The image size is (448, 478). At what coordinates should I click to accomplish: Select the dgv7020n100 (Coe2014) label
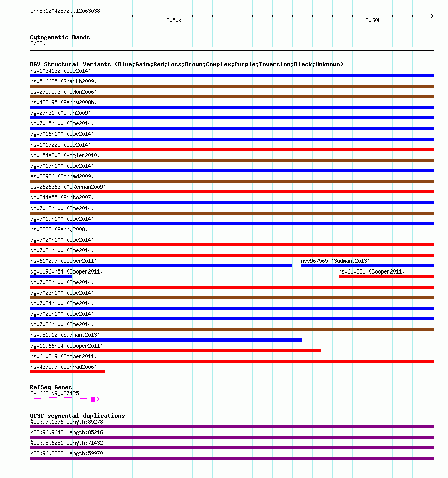(62, 240)
